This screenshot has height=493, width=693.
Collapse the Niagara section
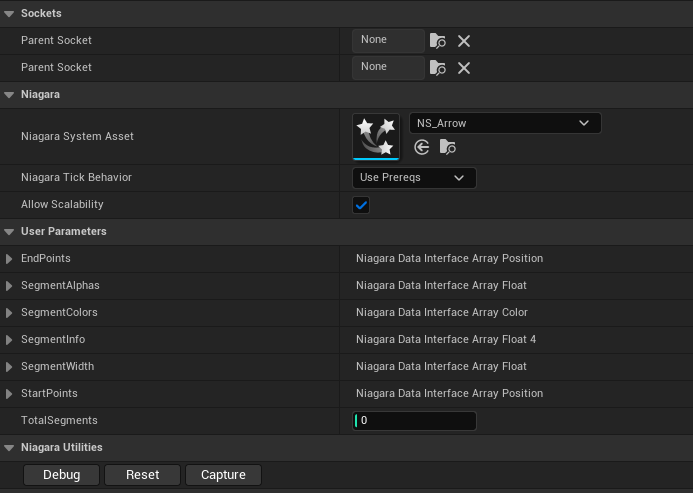(9, 95)
